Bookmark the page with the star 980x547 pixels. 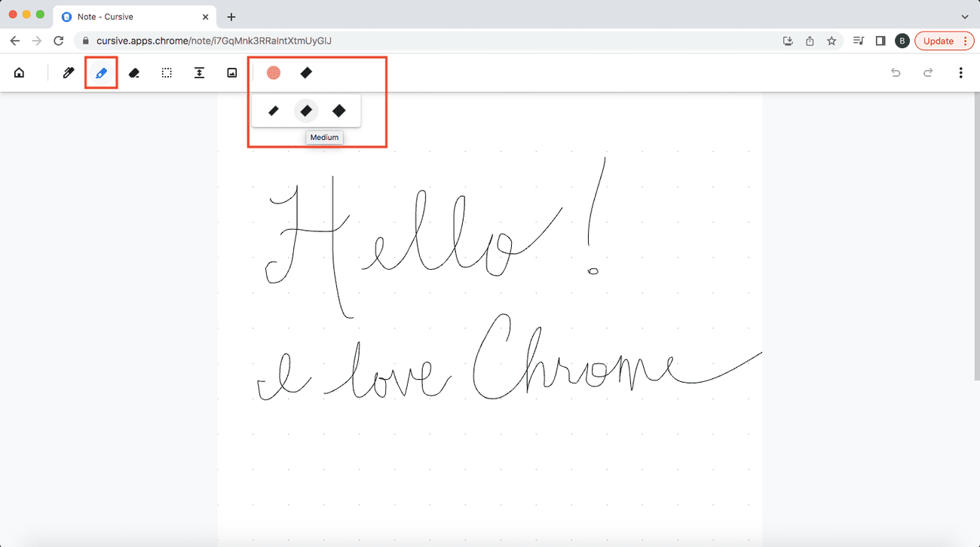click(x=831, y=41)
